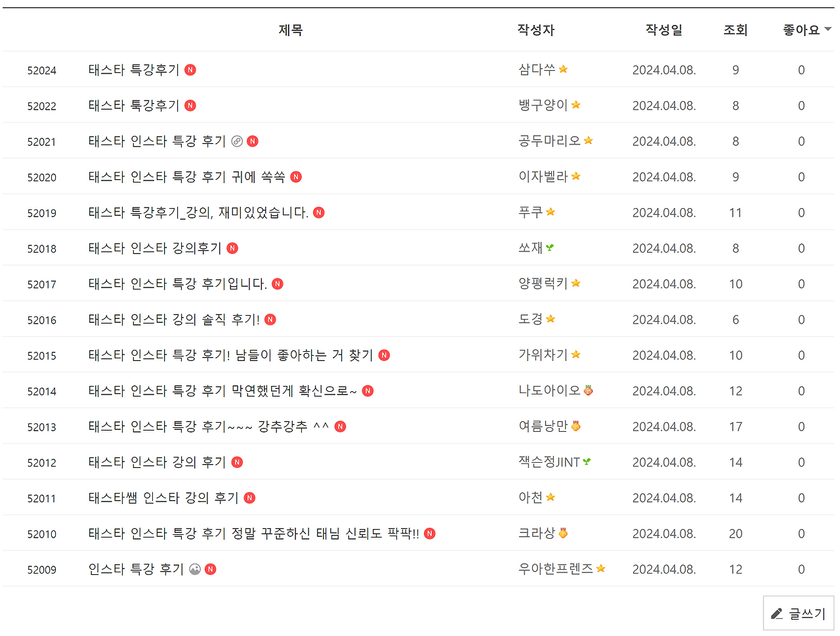The height and width of the screenshot is (636, 840).
Task: Open 푸쿠's 태스타 특강후기 post
Action: click(197, 211)
